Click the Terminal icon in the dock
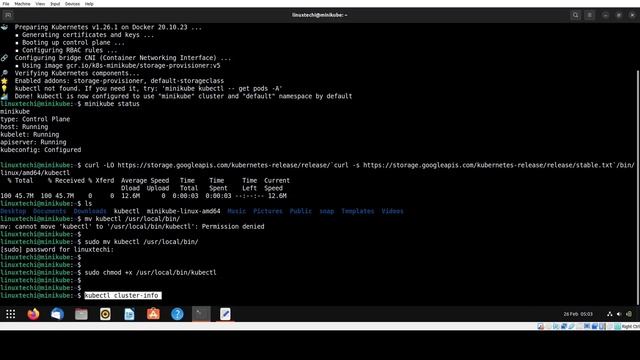The height and width of the screenshot is (360, 640). click(x=201, y=314)
